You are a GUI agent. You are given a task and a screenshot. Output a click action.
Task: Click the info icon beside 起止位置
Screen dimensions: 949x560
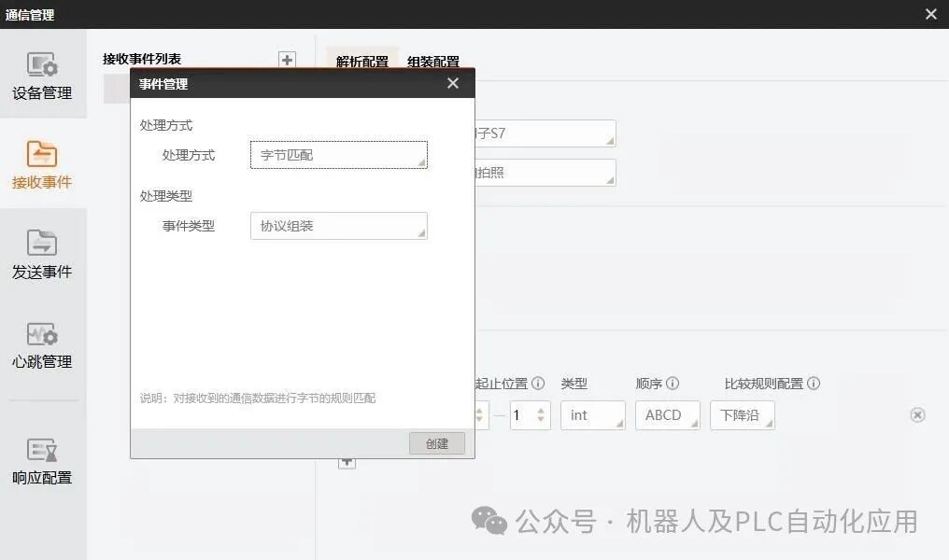pyautogui.click(x=537, y=383)
